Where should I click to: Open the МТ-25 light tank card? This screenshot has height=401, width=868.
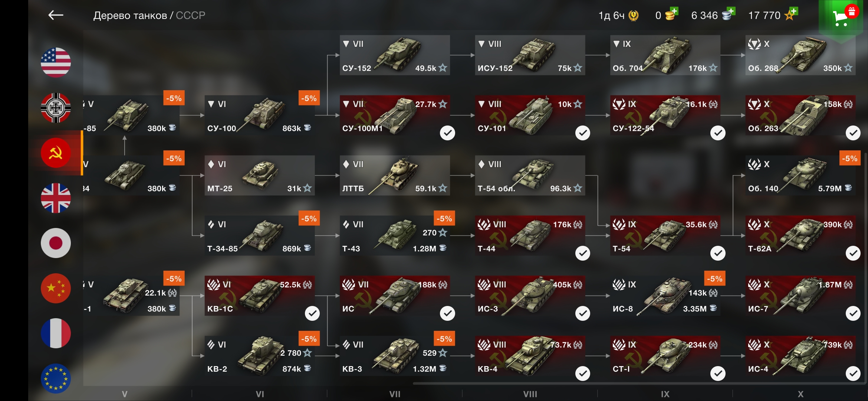click(x=260, y=176)
